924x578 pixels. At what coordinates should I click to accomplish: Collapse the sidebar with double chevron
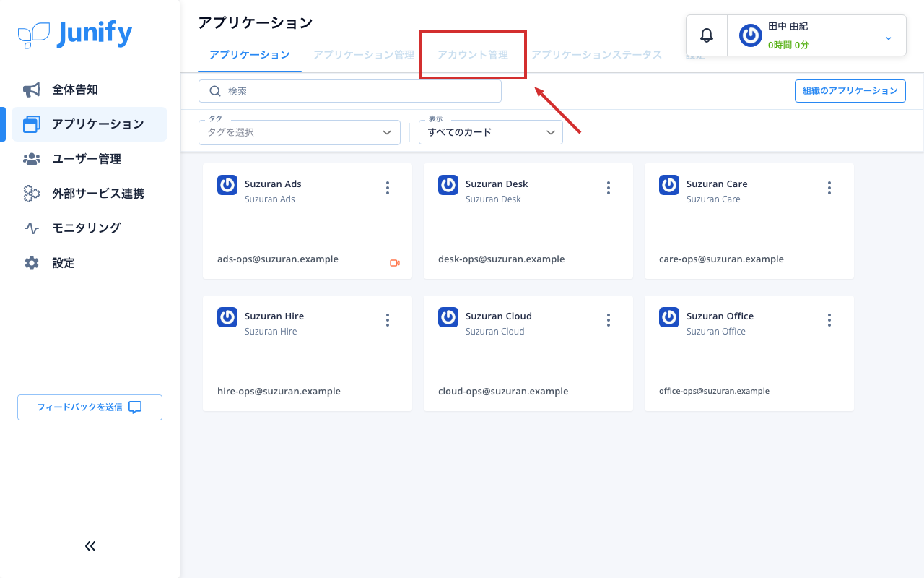[x=90, y=546]
